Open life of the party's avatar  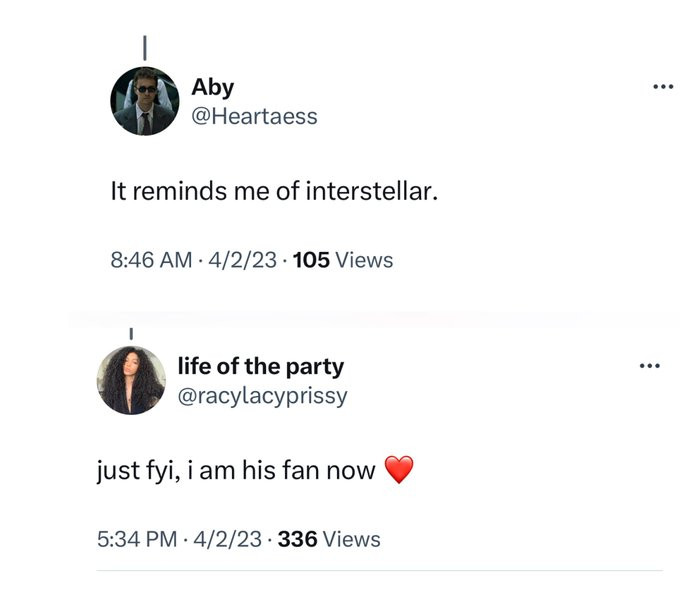coord(131,380)
